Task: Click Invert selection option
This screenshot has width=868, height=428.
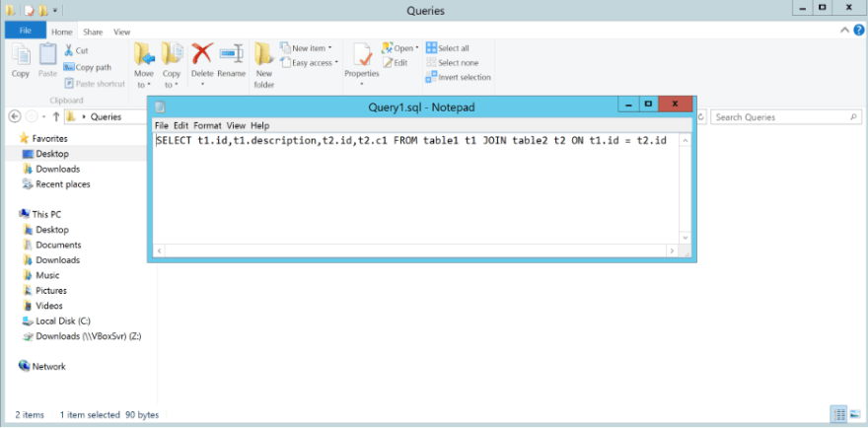Action: (x=459, y=78)
